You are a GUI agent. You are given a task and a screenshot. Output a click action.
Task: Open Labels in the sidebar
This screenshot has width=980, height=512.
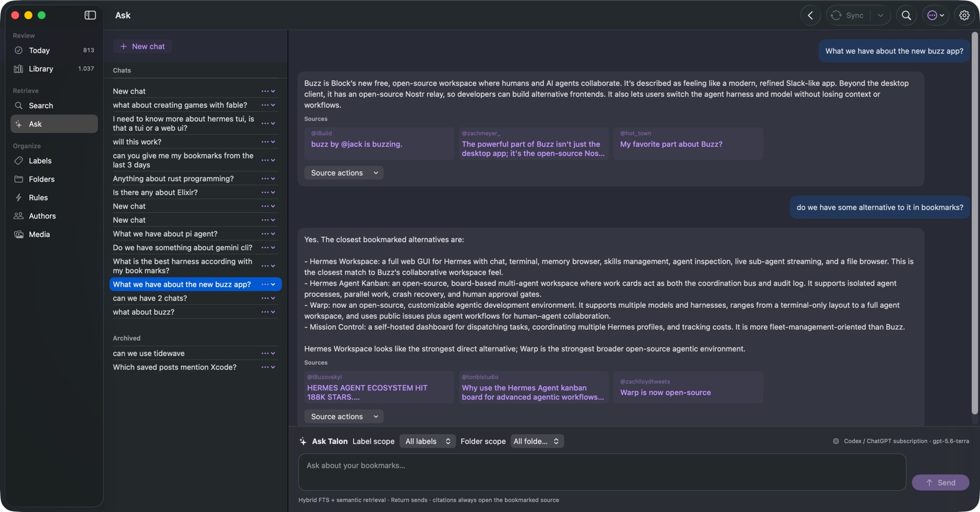[x=54, y=161]
